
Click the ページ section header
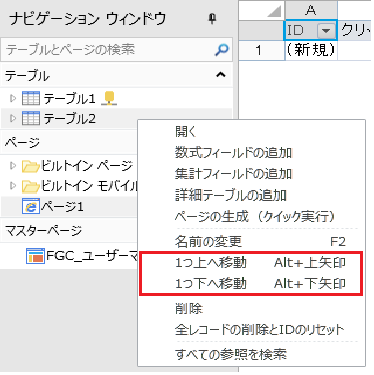69,143
